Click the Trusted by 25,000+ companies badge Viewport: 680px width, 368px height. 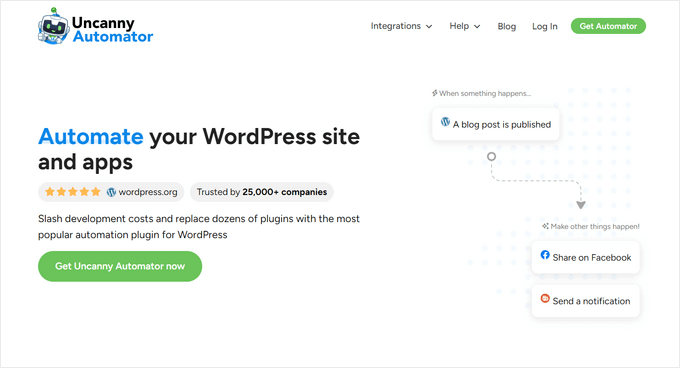(x=262, y=192)
